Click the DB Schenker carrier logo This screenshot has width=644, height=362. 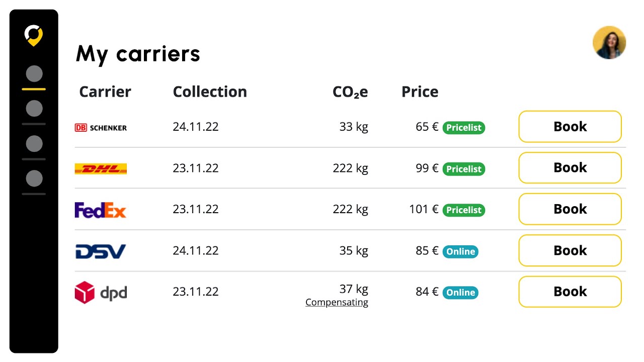[x=101, y=128]
